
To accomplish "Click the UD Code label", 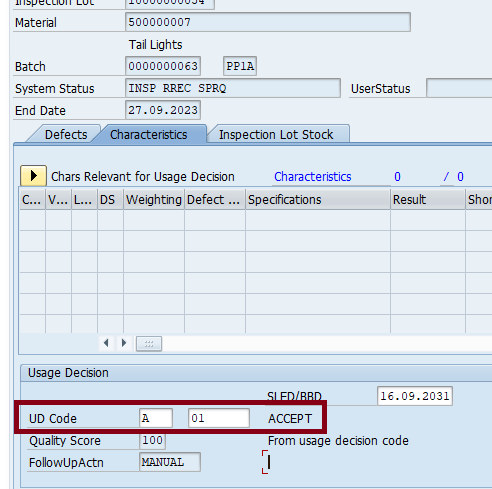I will (53, 419).
